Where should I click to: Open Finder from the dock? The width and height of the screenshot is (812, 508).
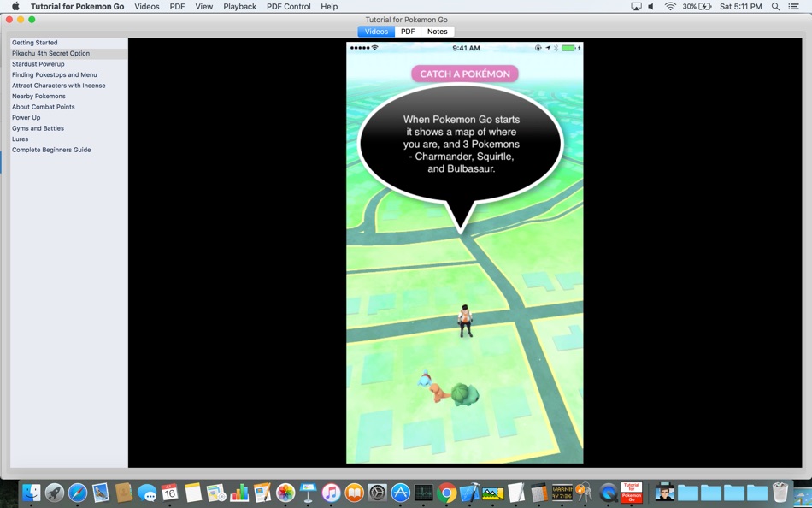pos(32,493)
